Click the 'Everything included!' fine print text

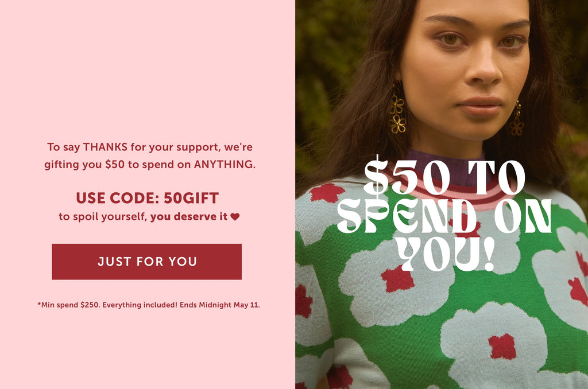pyautogui.click(x=140, y=305)
